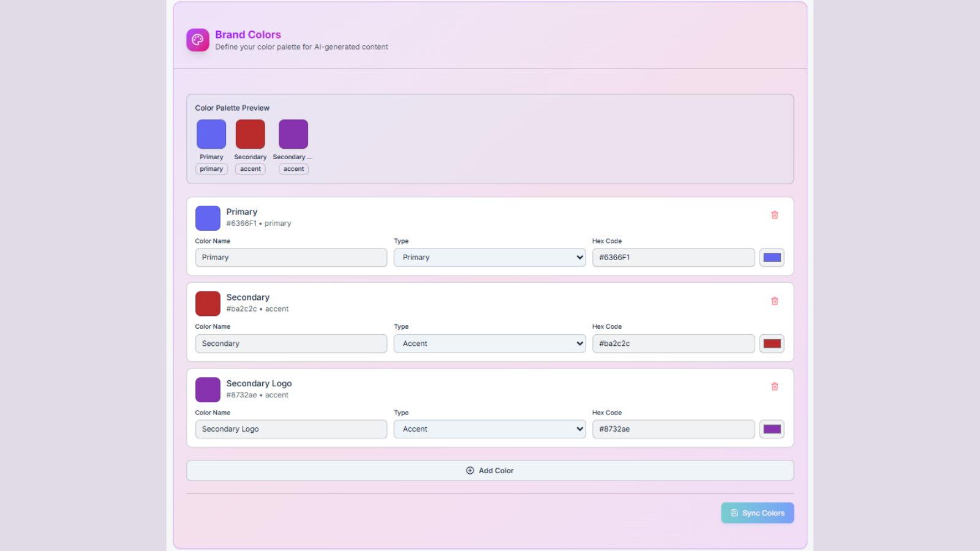Open color picker for #6366F1 hex

coord(772,258)
